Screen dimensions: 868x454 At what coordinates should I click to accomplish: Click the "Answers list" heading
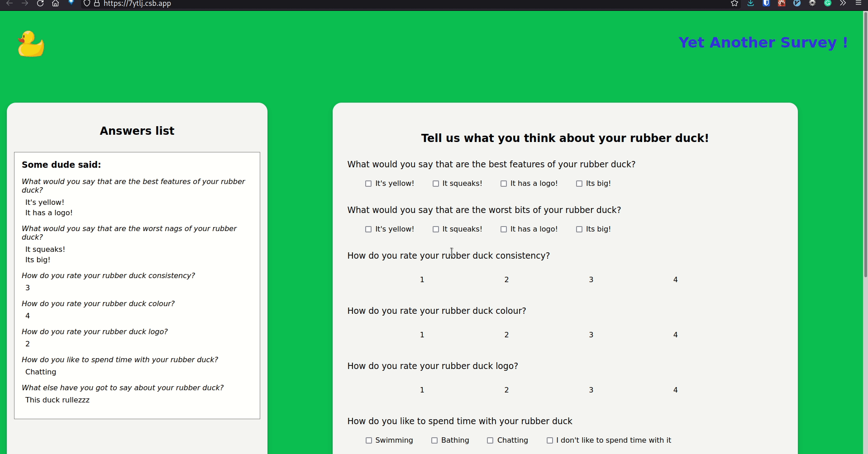click(137, 131)
